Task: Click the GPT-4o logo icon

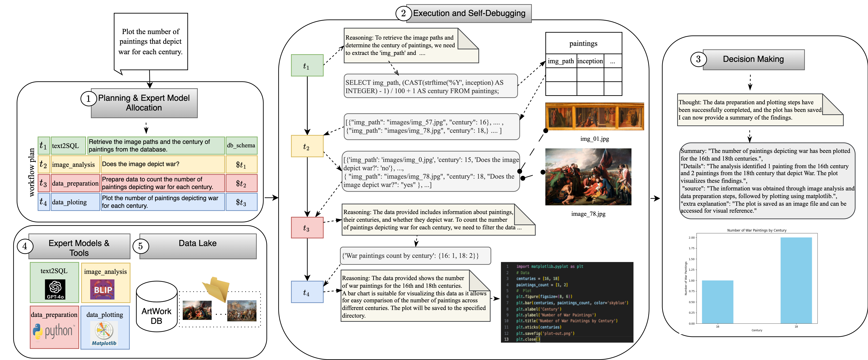Action: [x=55, y=289]
